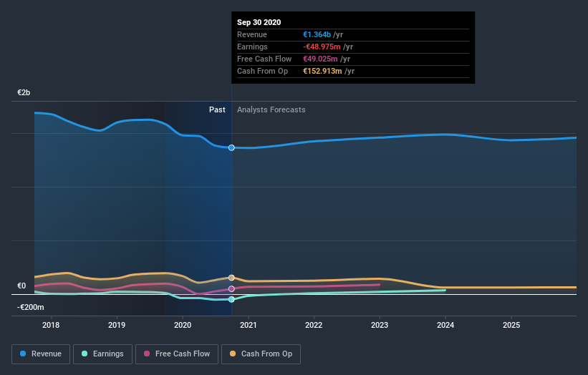The width and height of the screenshot is (588, 375).
Task: Click the 2019 x-axis year label
Action: click(x=117, y=325)
